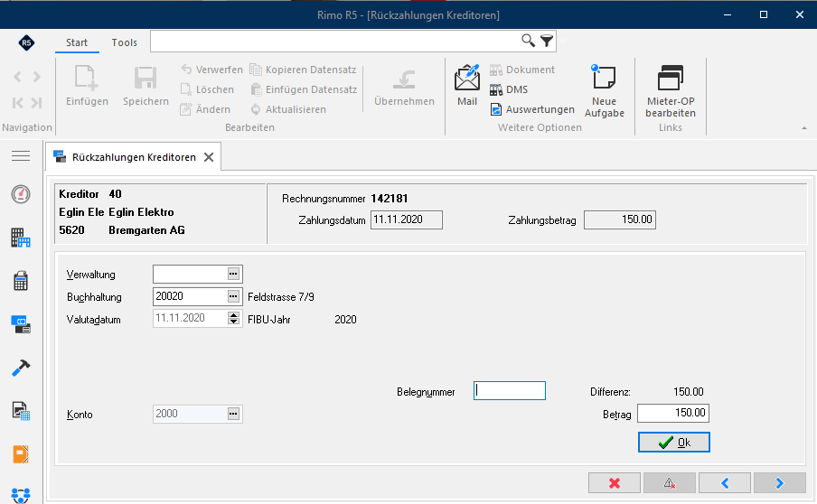Click the R5 application logo icon
This screenshot has width=817, height=504.
[26, 42]
